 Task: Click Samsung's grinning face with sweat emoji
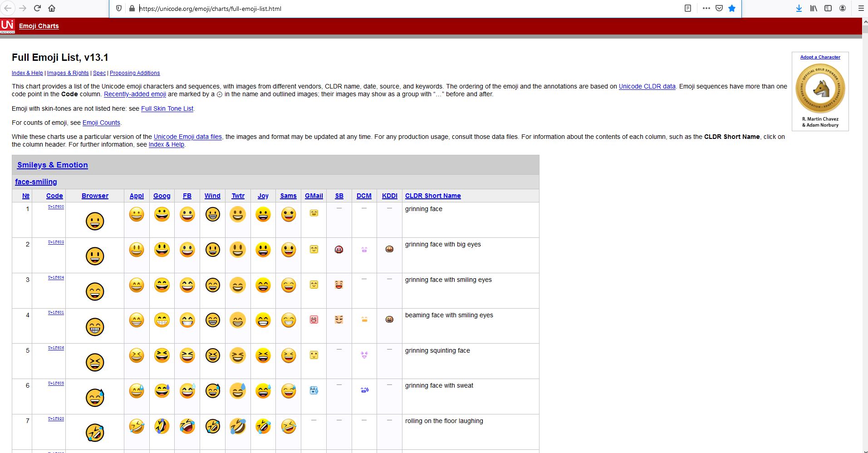(x=289, y=391)
